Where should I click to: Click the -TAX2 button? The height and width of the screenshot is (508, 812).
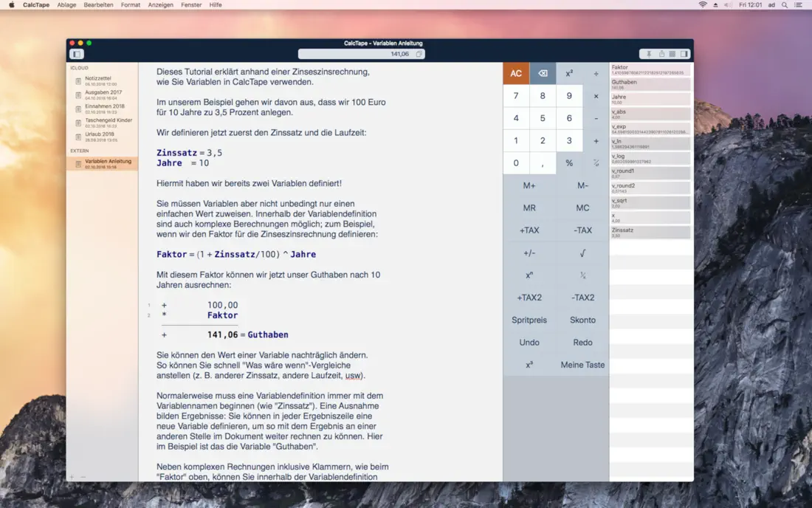pos(582,298)
